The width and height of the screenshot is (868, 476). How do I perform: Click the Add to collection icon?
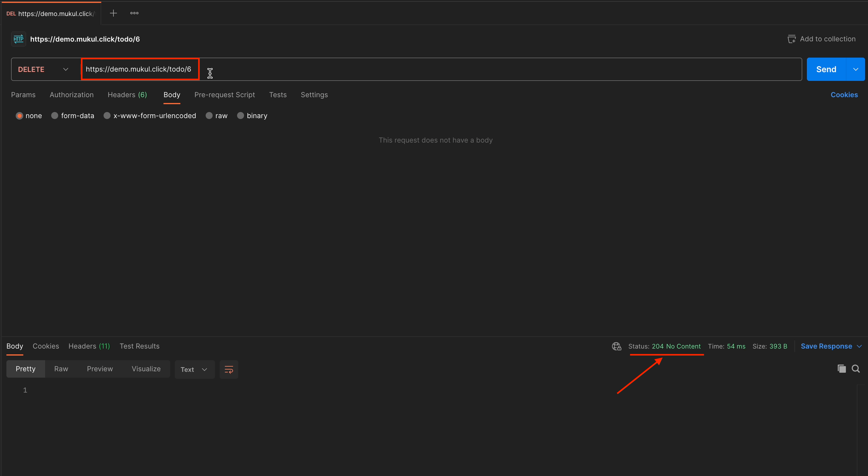tap(791, 39)
